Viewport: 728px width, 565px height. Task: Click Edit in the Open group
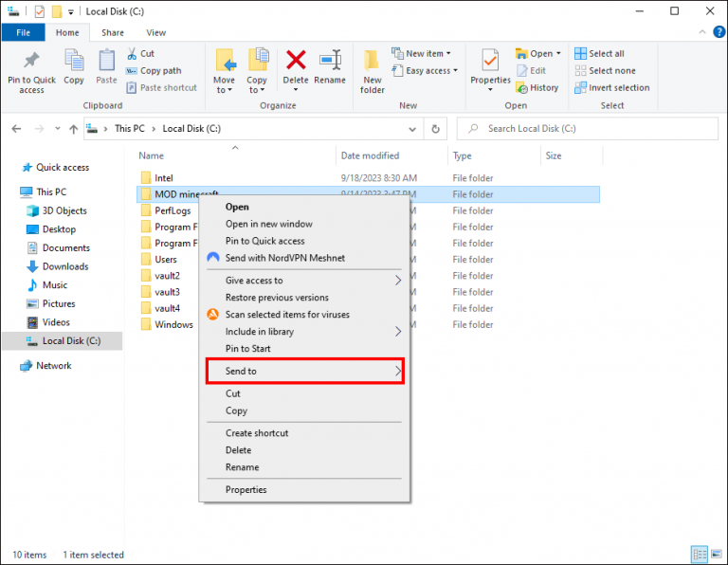click(531, 70)
